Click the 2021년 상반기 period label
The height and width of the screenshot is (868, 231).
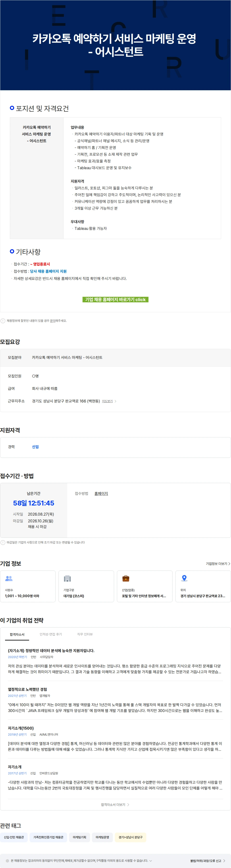(x=17, y=696)
